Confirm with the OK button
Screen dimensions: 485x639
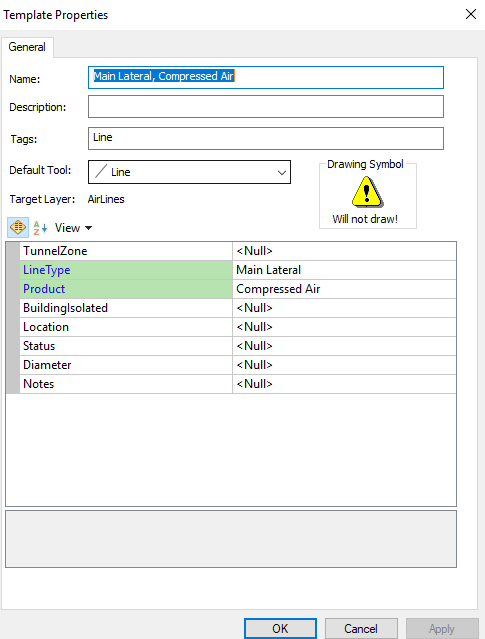coord(280,628)
